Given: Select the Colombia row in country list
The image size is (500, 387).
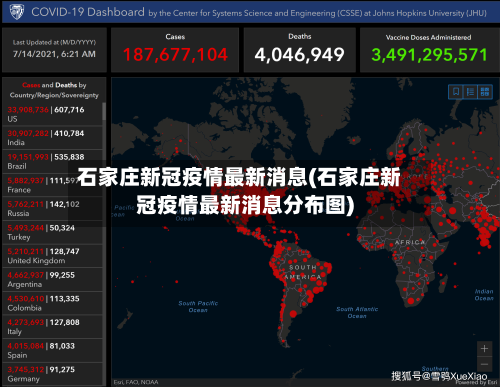Looking at the screenshot, I should (x=52, y=303).
